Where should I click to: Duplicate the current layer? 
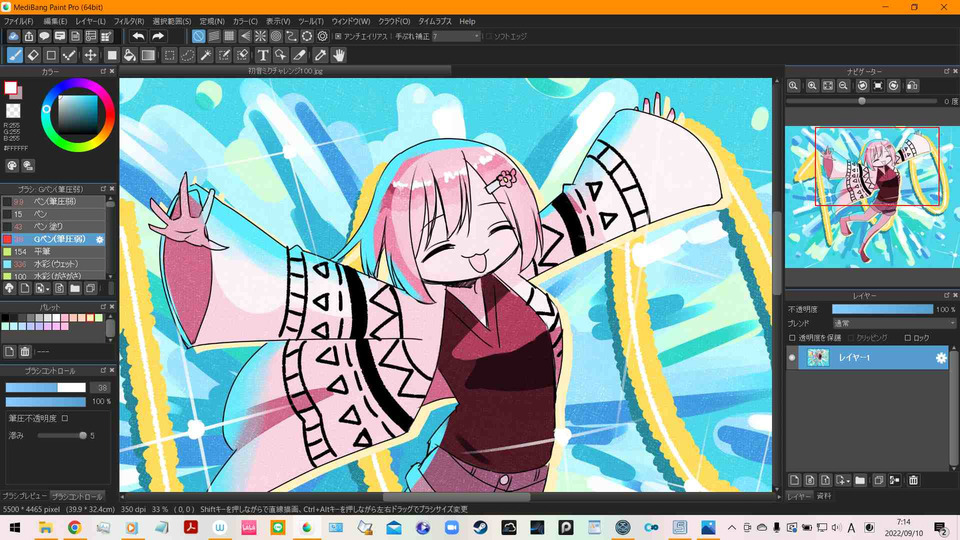(x=879, y=480)
